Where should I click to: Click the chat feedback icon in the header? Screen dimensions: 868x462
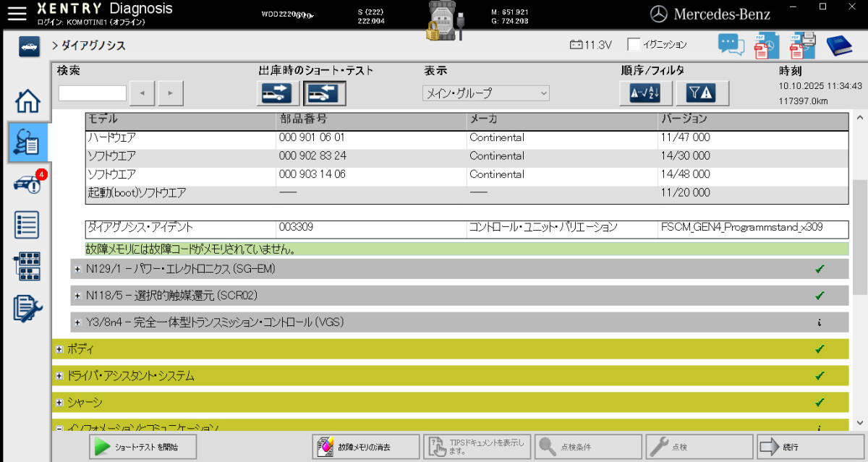click(731, 45)
